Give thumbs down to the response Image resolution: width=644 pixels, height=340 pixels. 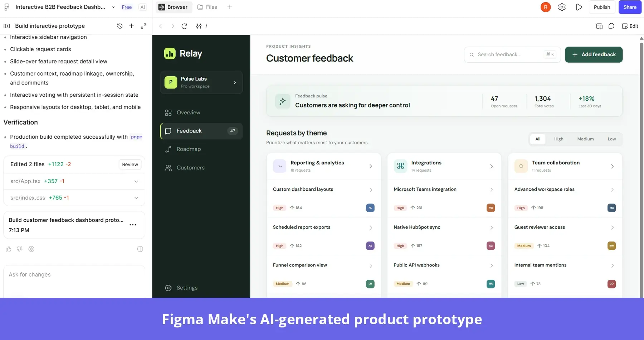(20, 249)
